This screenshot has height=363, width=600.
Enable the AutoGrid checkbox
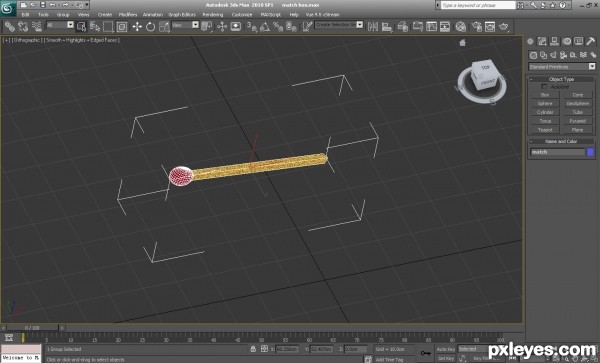(x=544, y=87)
